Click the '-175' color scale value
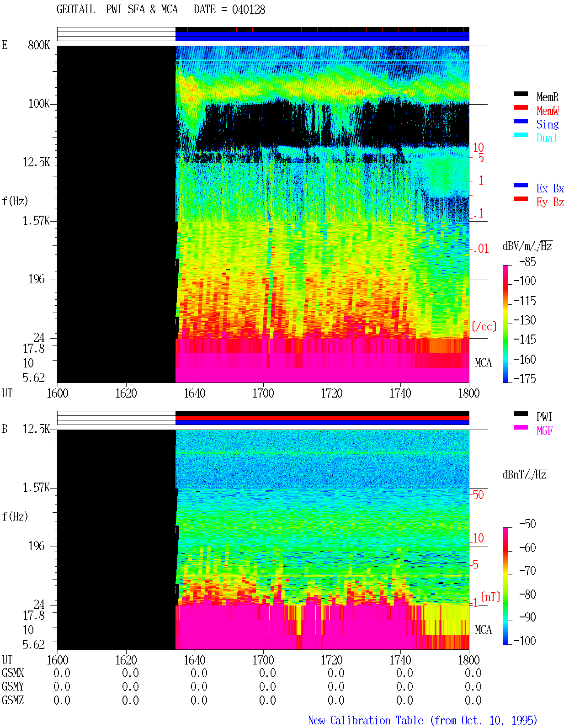Image resolution: width=585 pixels, height=728 pixels. 525,378
